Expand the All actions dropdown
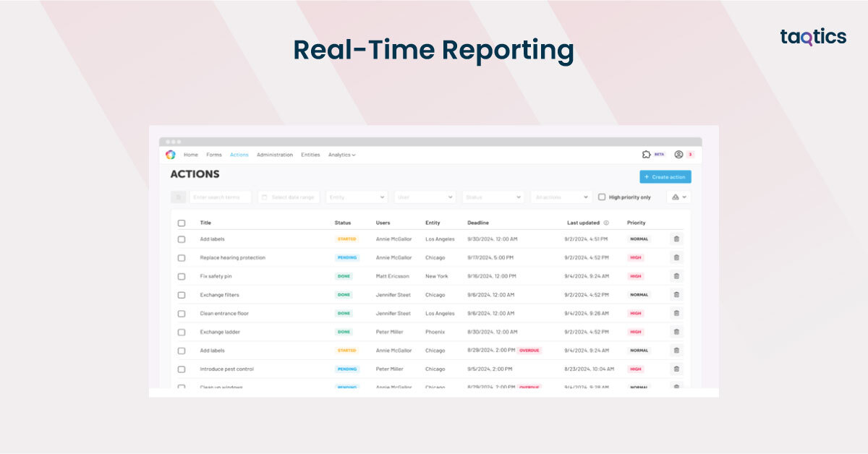Viewport: 868px width, 454px height. 561,197
